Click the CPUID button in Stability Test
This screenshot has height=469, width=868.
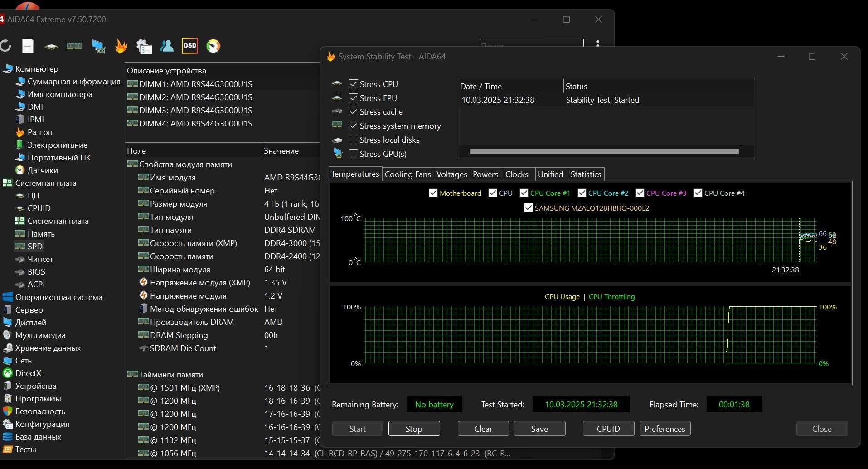click(x=608, y=429)
